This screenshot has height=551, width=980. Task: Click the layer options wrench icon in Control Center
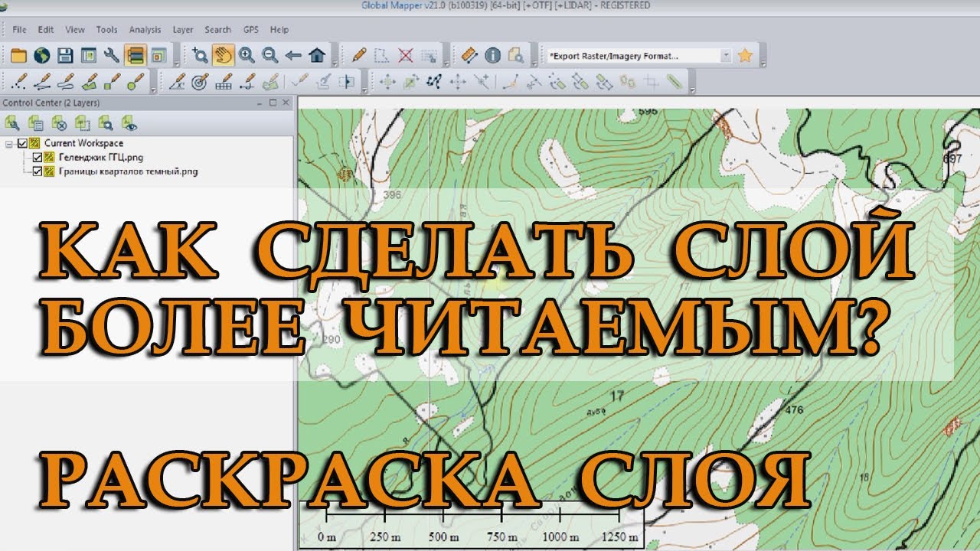12,122
